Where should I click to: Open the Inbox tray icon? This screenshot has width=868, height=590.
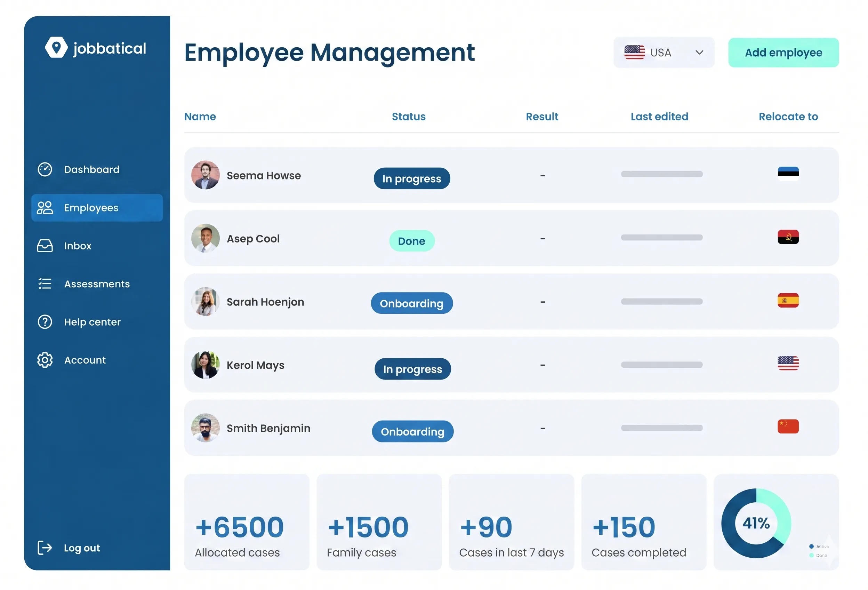(45, 246)
